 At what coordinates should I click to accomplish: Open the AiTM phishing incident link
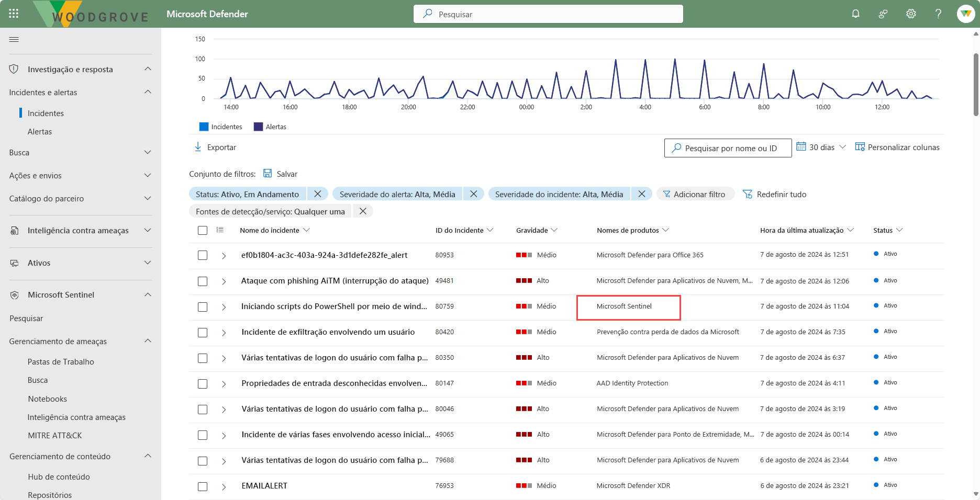tap(335, 281)
